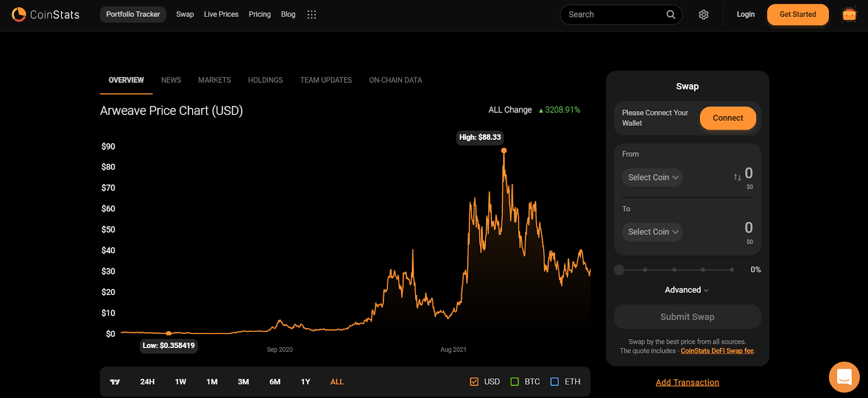Switch to the Overview tab
The width and height of the screenshot is (868, 398).
pos(126,80)
